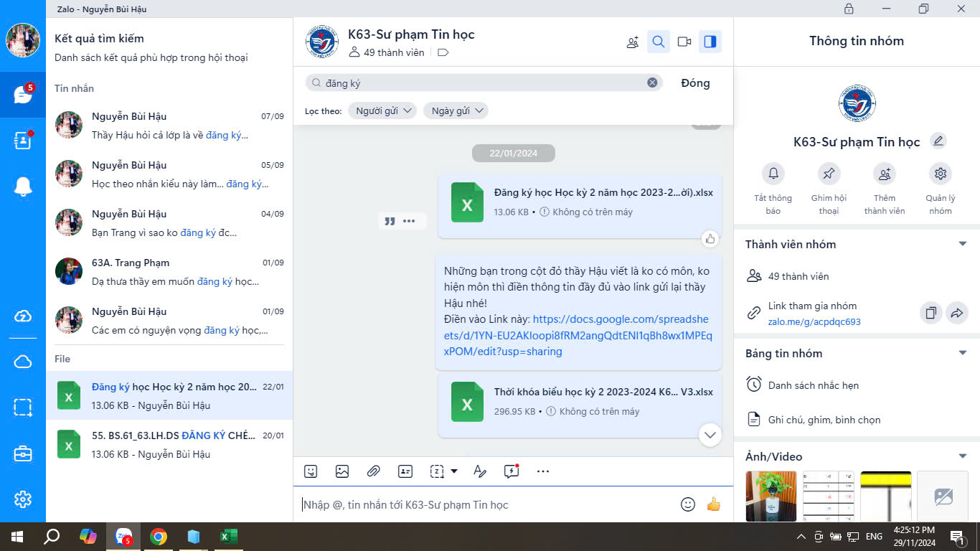Click the user avatar in sidebar
The width and height of the screenshot is (980, 551).
coord(23,40)
